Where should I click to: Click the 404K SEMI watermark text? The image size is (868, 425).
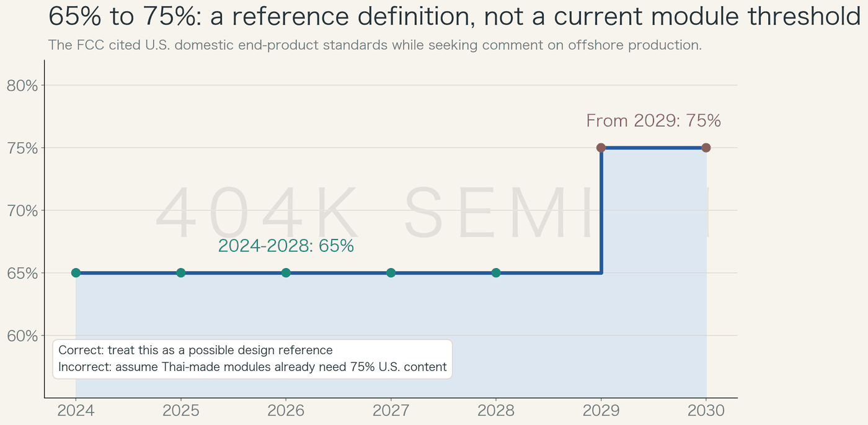[432, 214]
